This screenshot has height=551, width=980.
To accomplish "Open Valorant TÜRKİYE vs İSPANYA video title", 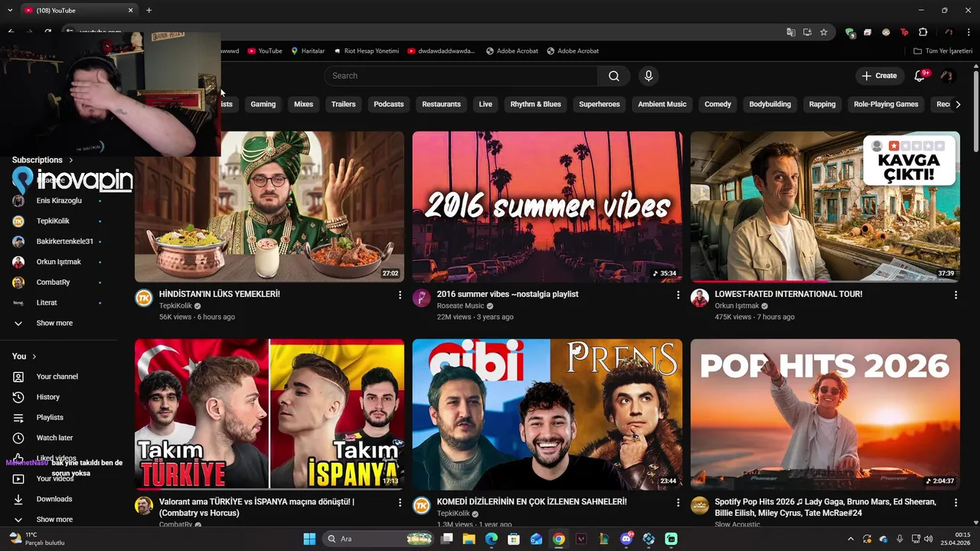I will (x=256, y=507).
